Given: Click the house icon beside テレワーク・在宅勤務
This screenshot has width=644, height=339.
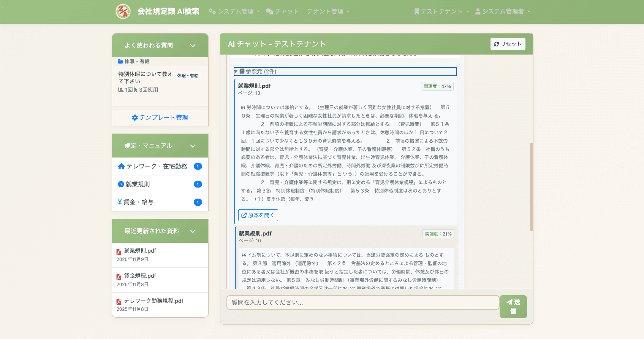Looking at the screenshot, I should tap(121, 166).
